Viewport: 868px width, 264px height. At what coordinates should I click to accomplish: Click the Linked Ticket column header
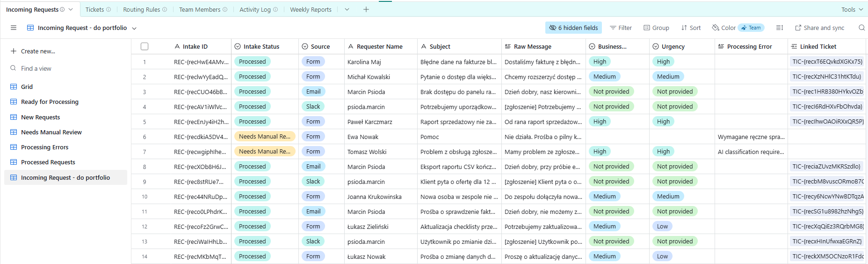click(827, 46)
